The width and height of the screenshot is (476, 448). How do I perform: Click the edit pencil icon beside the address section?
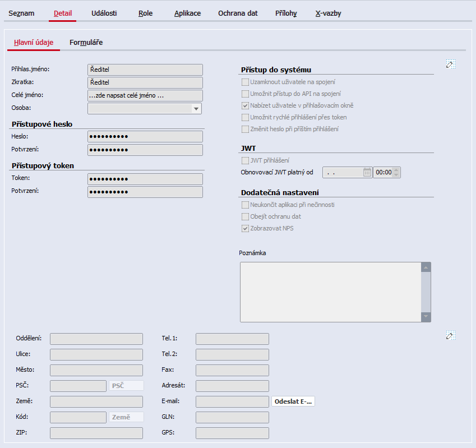click(x=451, y=335)
